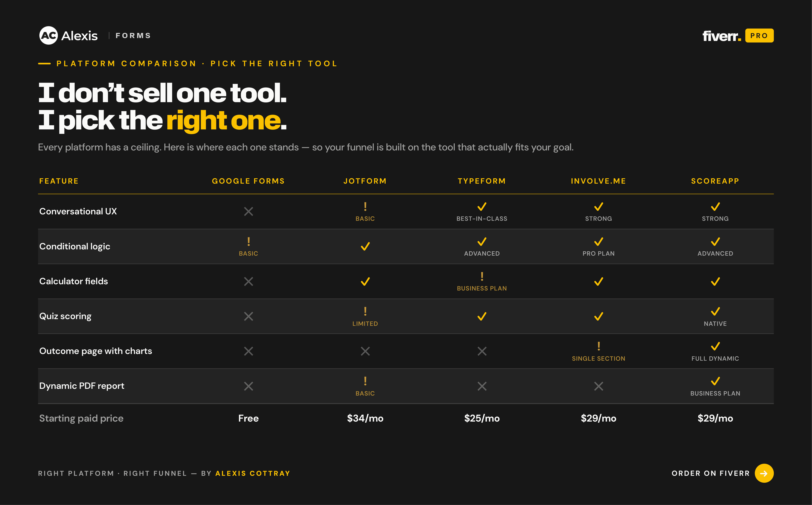Click the AC Alexis logo circle
The width and height of the screenshot is (812, 505).
pos(48,35)
